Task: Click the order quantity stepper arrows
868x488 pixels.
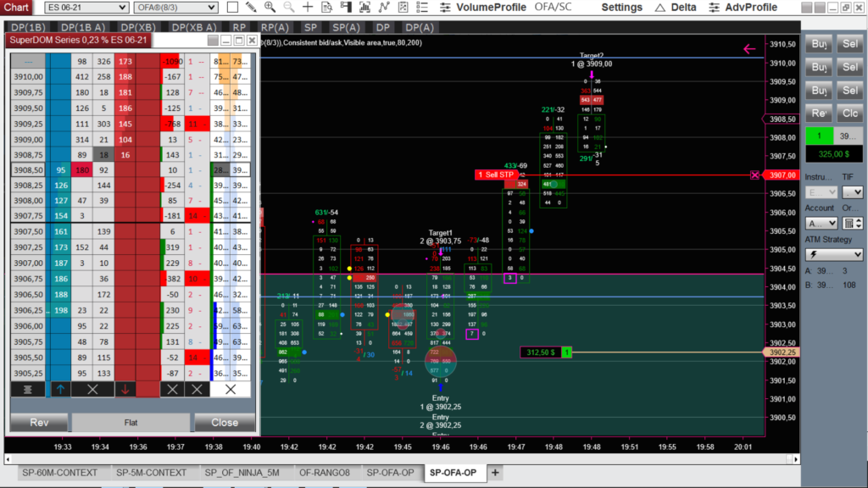Action: (859, 223)
